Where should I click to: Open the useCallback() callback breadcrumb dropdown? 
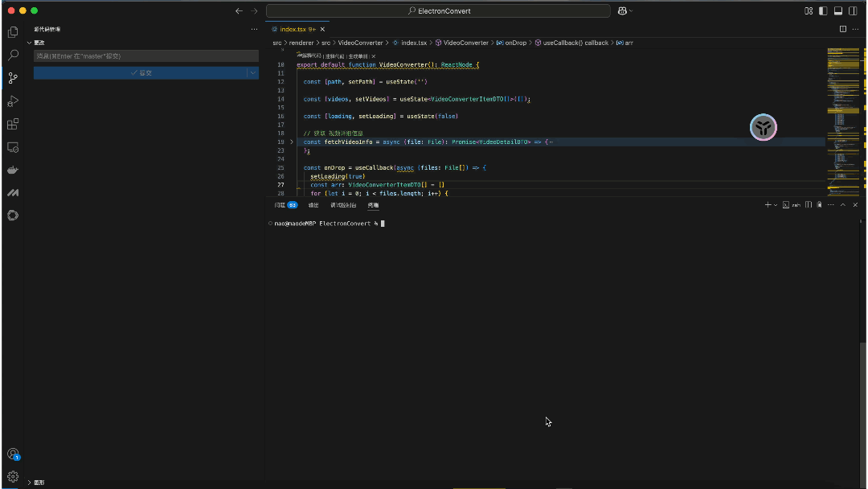tap(571, 43)
